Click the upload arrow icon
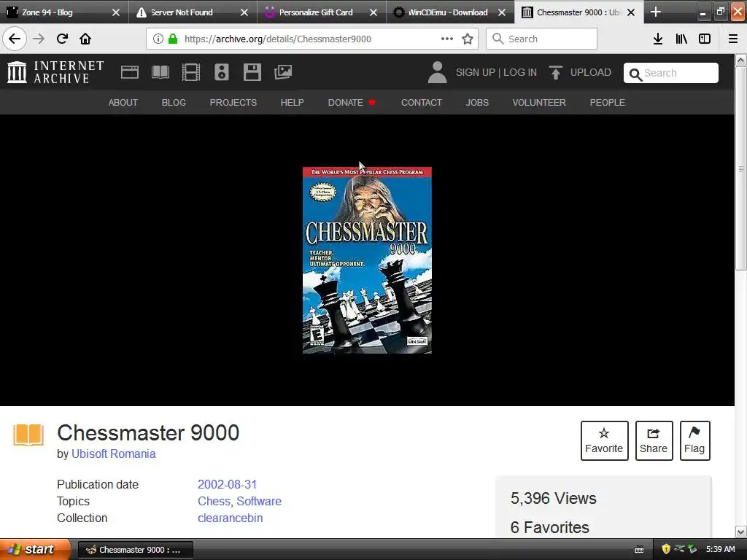 (555, 72)
